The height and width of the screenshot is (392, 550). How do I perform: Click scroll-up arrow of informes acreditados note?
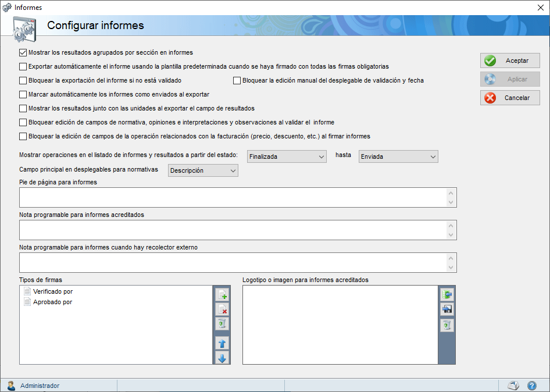point(451,226)
